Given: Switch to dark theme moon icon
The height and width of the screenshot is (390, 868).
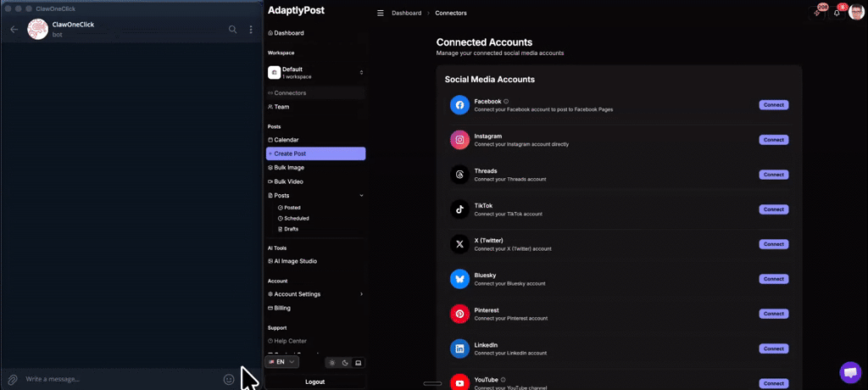Looking at the screenshot, I should [345, 363].
